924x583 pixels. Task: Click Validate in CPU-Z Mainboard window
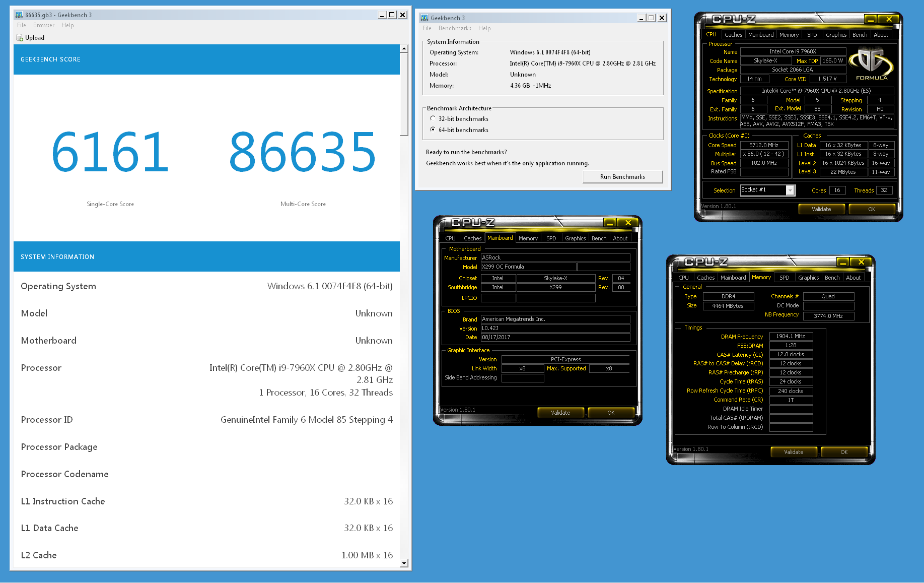point(561,413)
